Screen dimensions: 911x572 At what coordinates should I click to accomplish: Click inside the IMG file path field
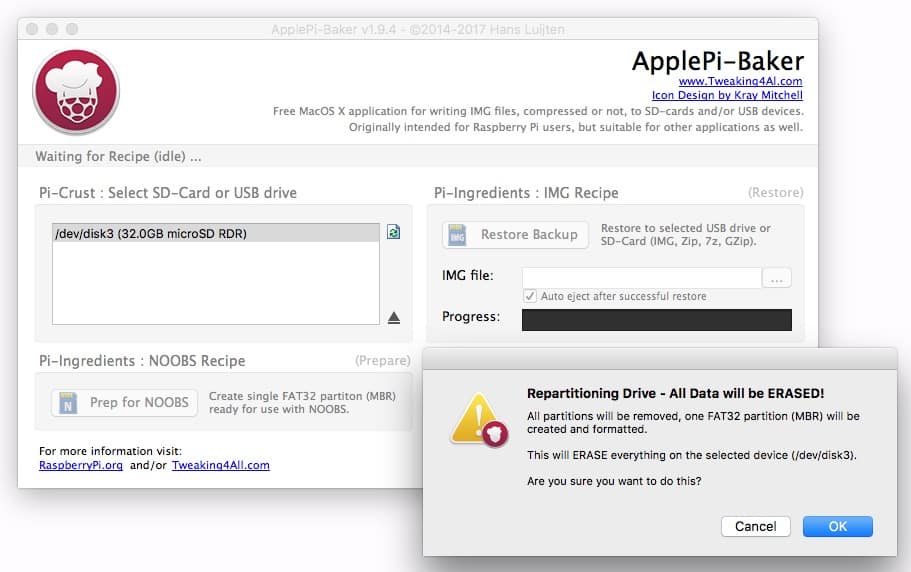(x=641, y=278)
